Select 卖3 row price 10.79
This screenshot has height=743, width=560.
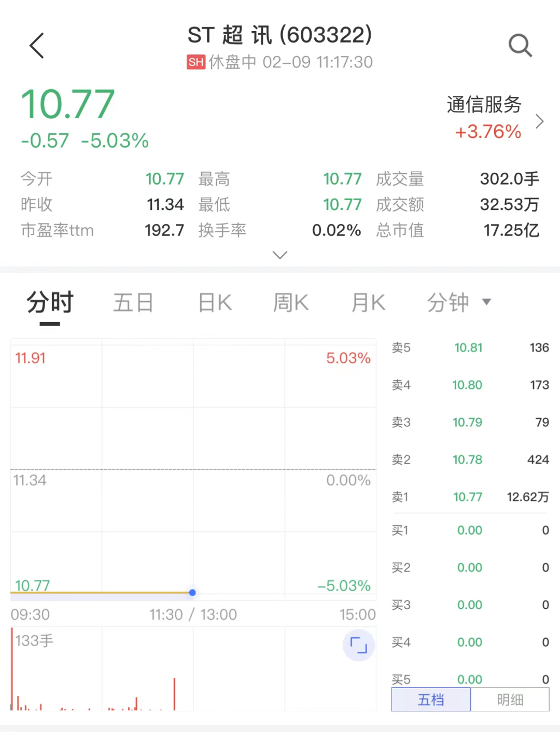coord(467,422)
